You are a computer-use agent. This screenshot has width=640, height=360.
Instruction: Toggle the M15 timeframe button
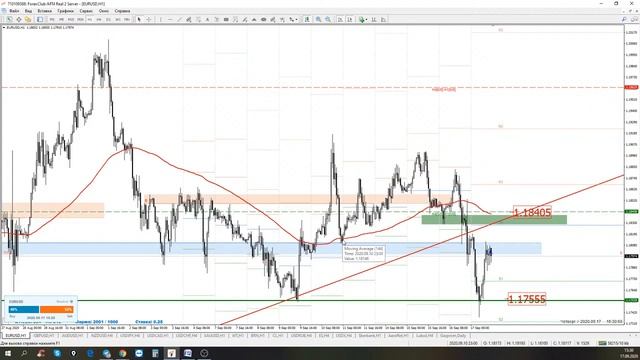(71, 20)
